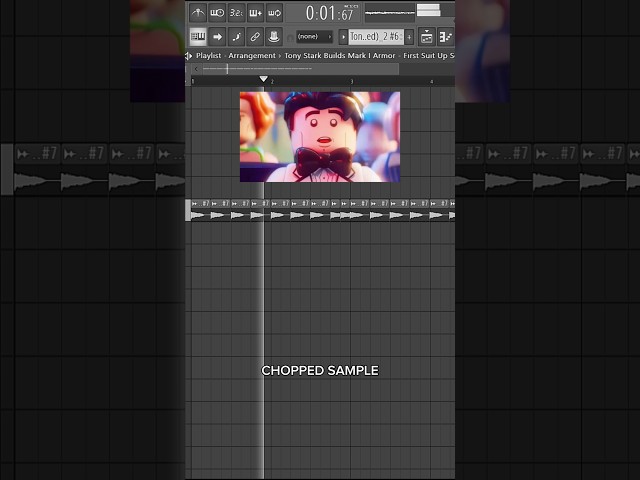Click bar 3 on the timeline ruler
The image size is (640, 480).
click(352, 82)
